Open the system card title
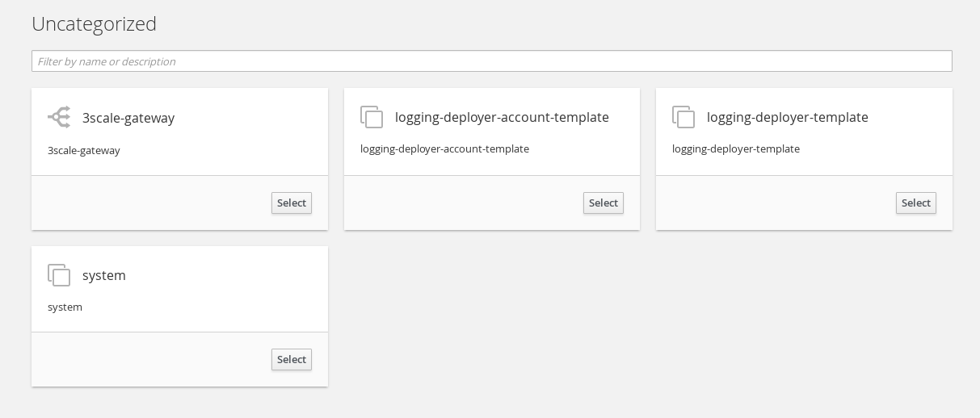Screen dimensions: 980x418 (x=104, y=275)
